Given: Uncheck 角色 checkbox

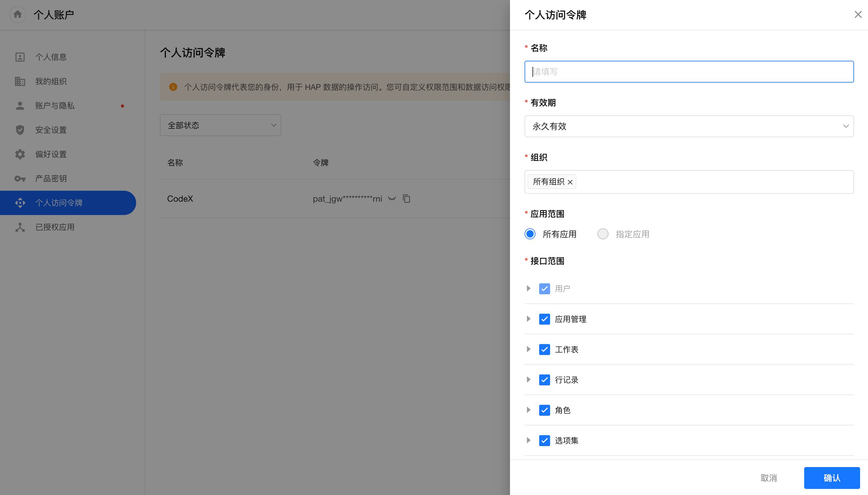Looking at the screenshot, I should [545, 410].
